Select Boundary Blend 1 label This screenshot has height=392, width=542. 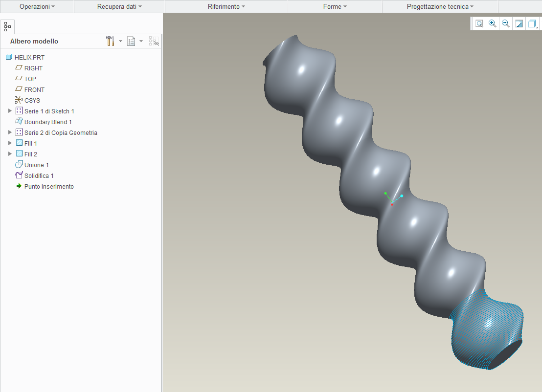48,122
